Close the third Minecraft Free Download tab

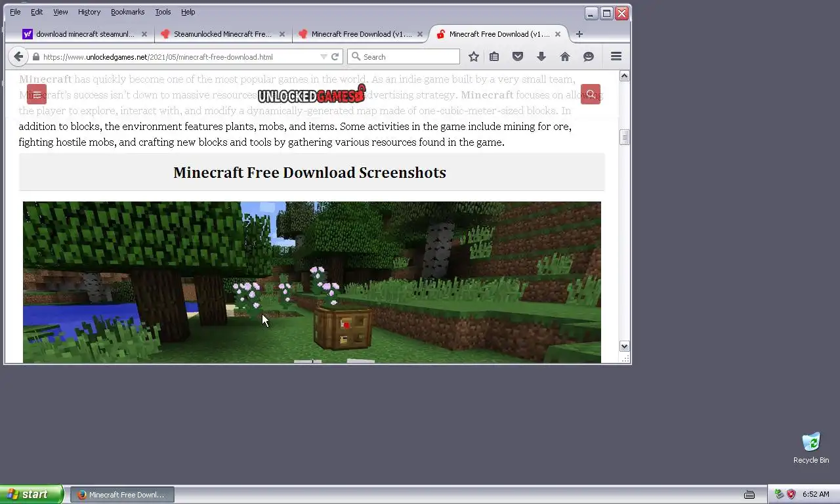click(420, 34)
